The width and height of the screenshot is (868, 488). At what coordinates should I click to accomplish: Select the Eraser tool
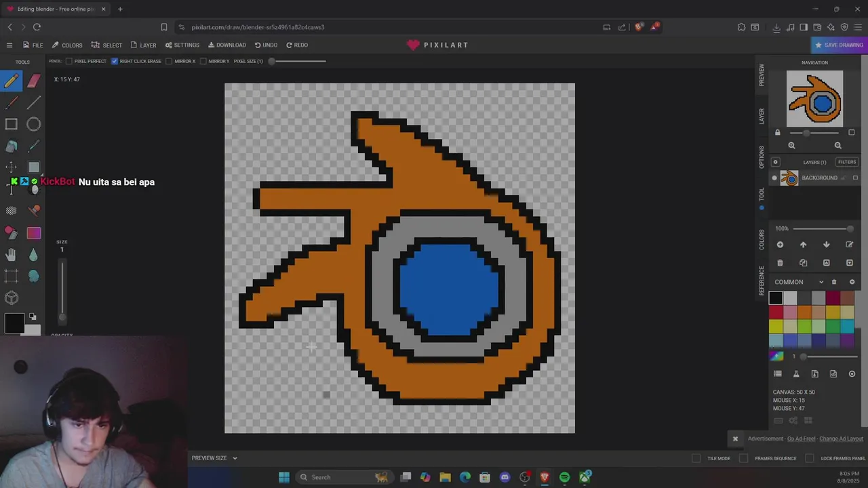tap(34, 81)
